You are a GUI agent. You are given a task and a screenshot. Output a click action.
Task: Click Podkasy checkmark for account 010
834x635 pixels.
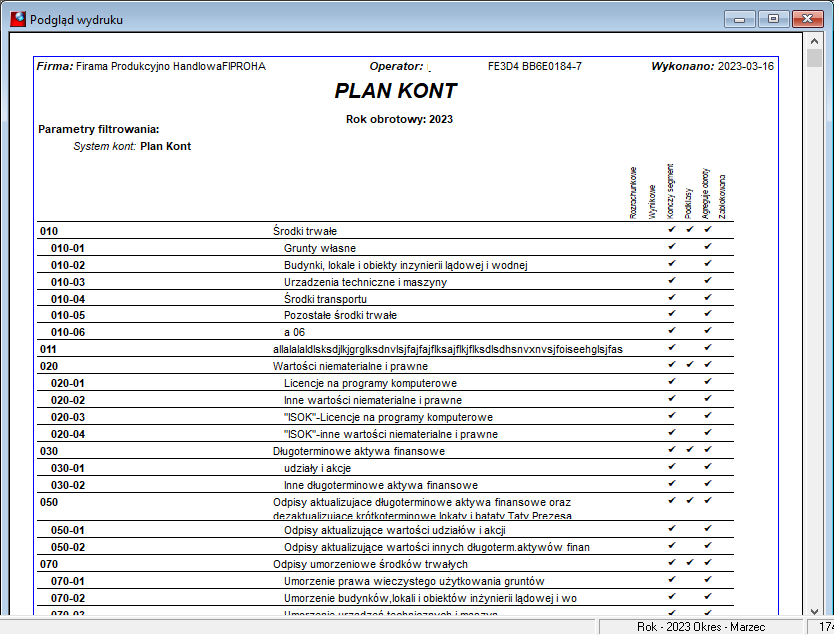click(690, 229)
